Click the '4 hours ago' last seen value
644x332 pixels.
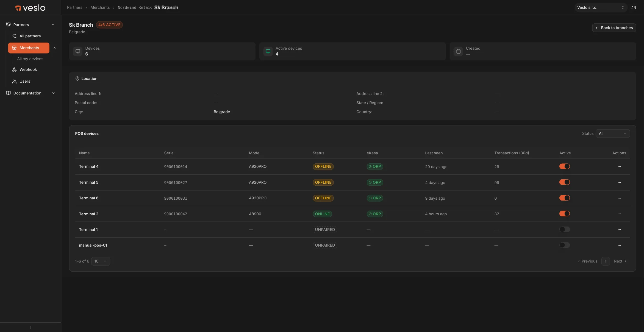click(436, 214)
